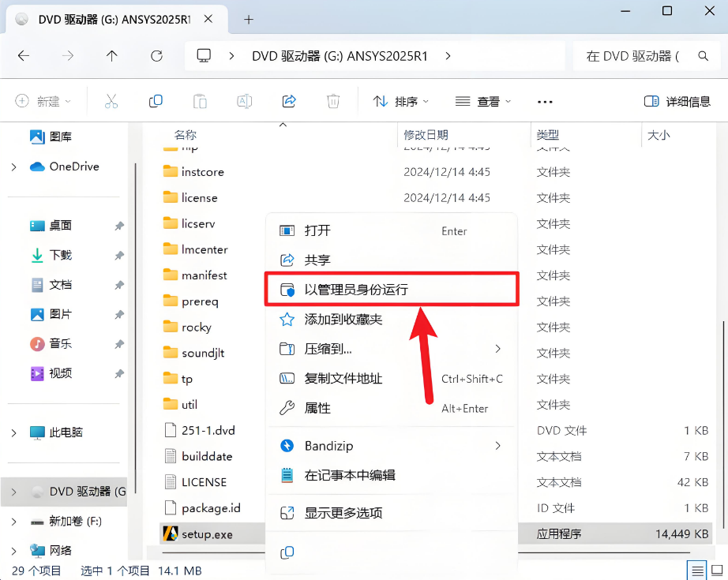Sort by Size (大小) column header
The height and width of the screenshot is (580, 728).
659,135
